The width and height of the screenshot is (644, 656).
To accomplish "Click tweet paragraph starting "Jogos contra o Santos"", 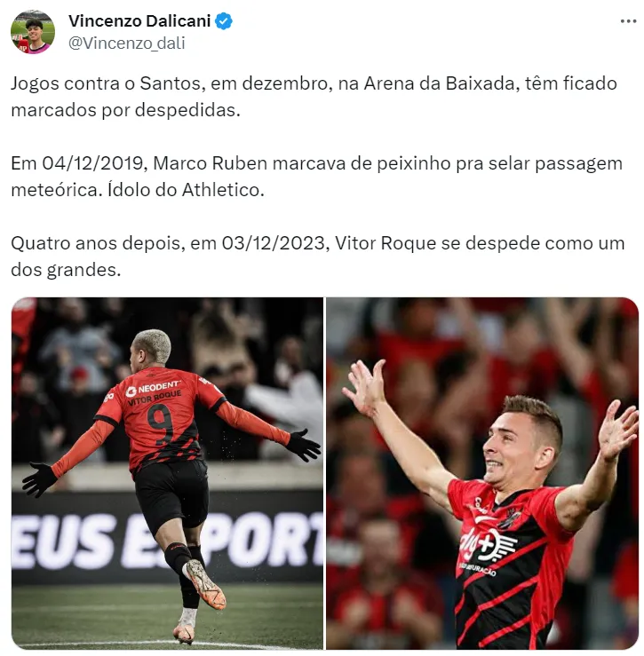I will 314,97.
